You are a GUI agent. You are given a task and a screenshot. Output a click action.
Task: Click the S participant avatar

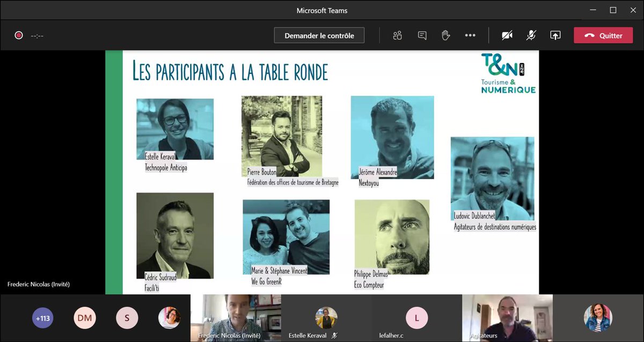(127, 317)
